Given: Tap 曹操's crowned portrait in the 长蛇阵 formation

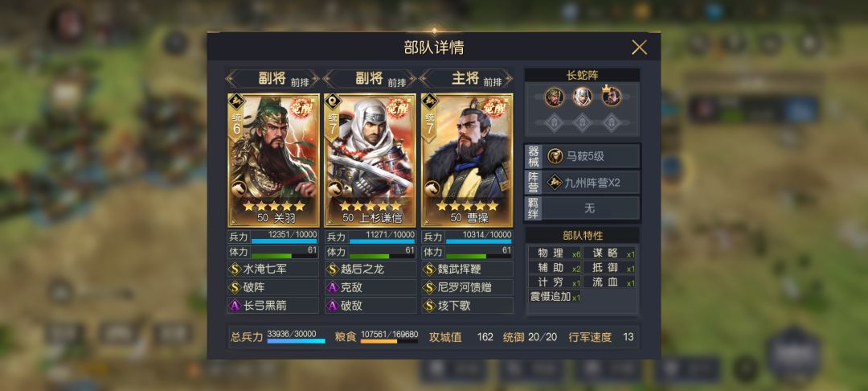Looking at the screenshot, I should point(611,97).
